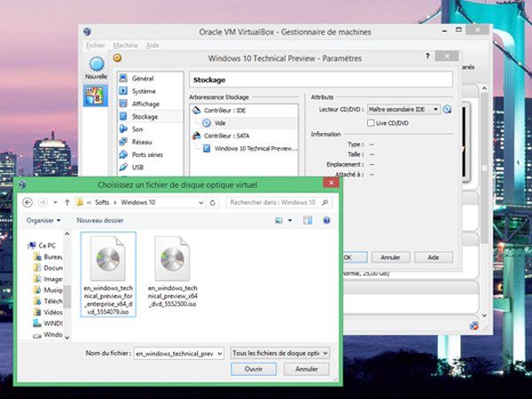Click Nouveau dossier
The height and width of the screenshot is (399, 532).
pyautogui.click(x=100, y=221)
